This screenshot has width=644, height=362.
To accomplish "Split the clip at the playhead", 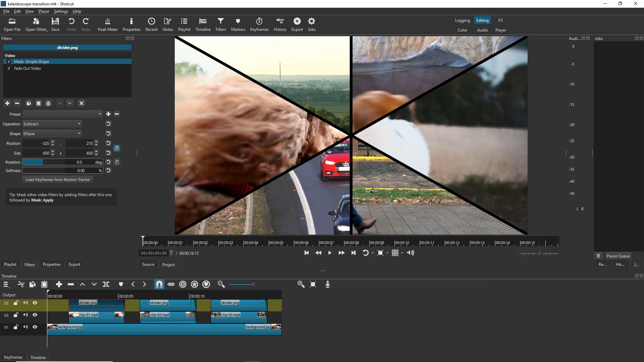I will [106, 285].
